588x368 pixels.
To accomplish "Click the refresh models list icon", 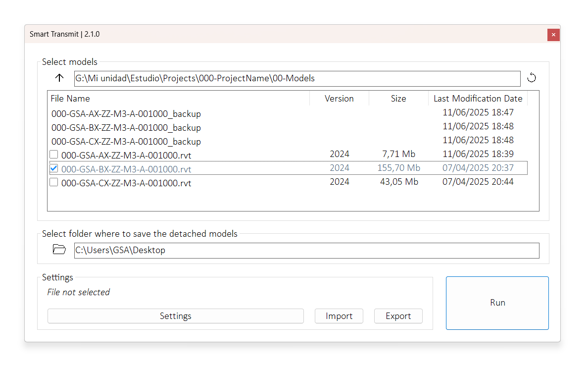I will pyautogui.click(x=532, y=78).
